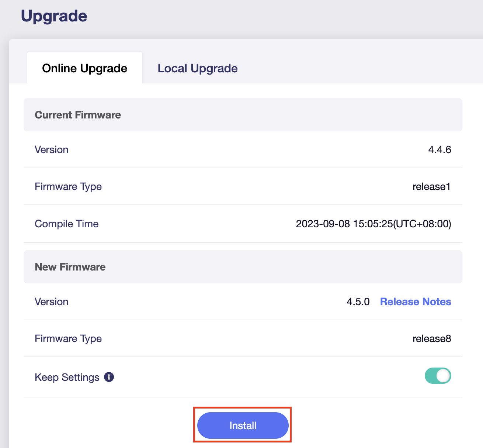The height and width of the screenshot is (448, 483).
Task: Switch to the Local Upgrade tab
Action: pyautogui.click(x=197, y=68)
